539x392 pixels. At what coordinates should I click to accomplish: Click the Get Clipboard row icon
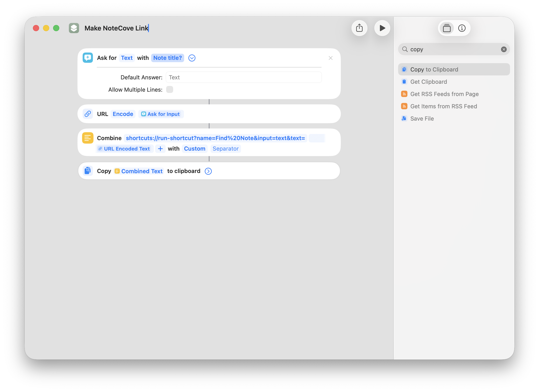(404, 82)
